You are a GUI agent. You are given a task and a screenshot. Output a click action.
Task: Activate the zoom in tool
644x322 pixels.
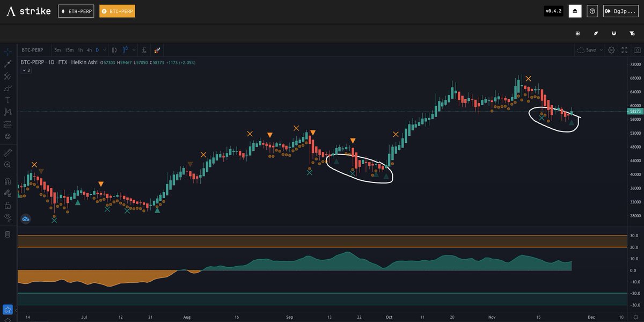8,165
